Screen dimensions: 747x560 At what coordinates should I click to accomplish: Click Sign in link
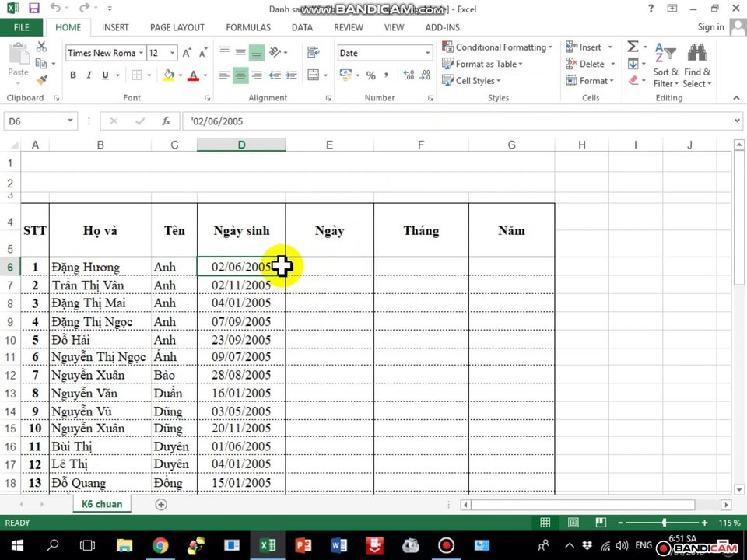(x=710, y=27)
